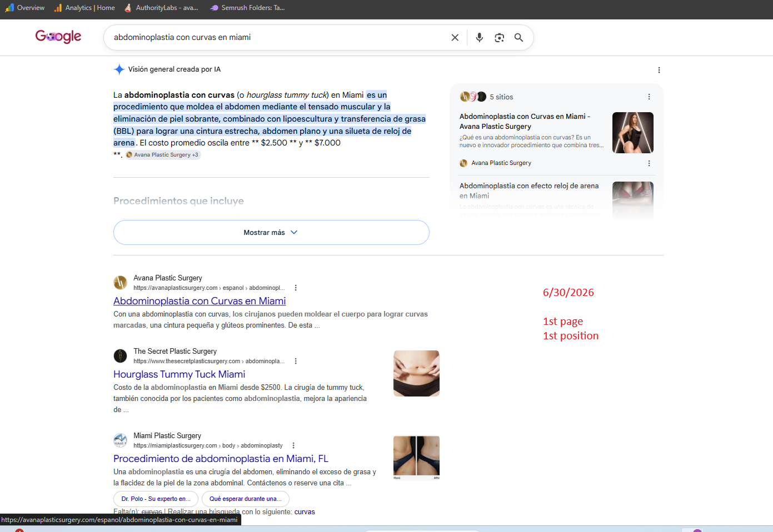Click the Miami Plastic Surgery favicon
773x532 pixels.
121,440
